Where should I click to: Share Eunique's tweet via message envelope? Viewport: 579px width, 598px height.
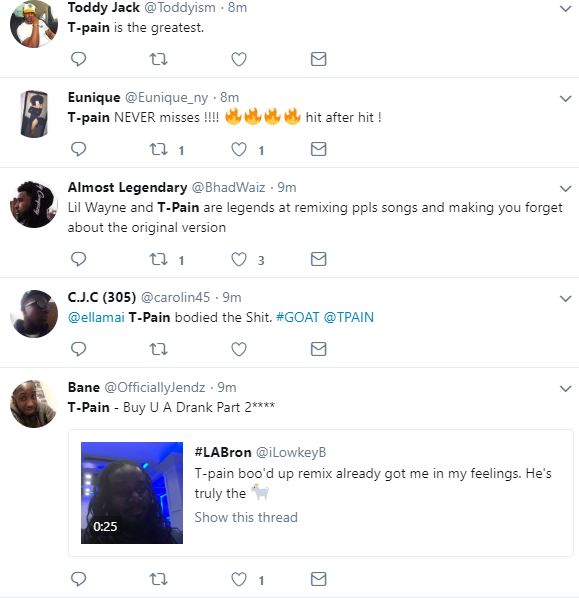coord(318,149)
